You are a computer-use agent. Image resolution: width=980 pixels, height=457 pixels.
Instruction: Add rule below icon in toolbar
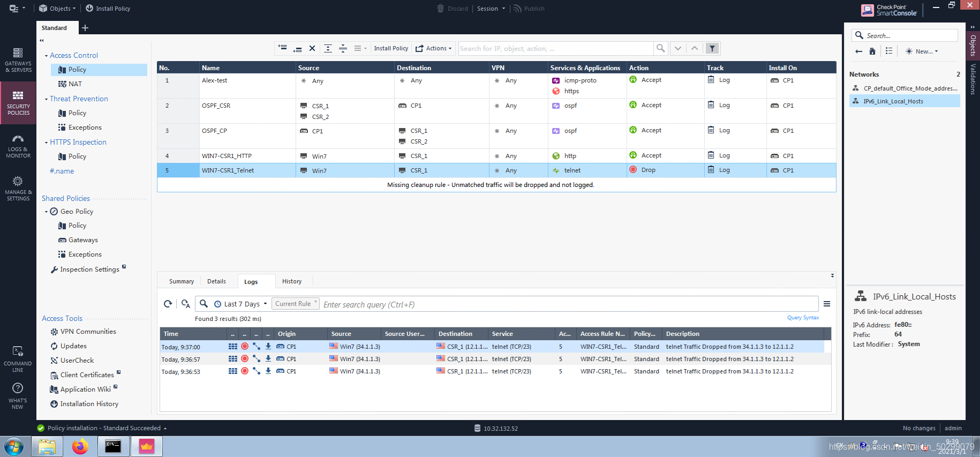[297, 48]
